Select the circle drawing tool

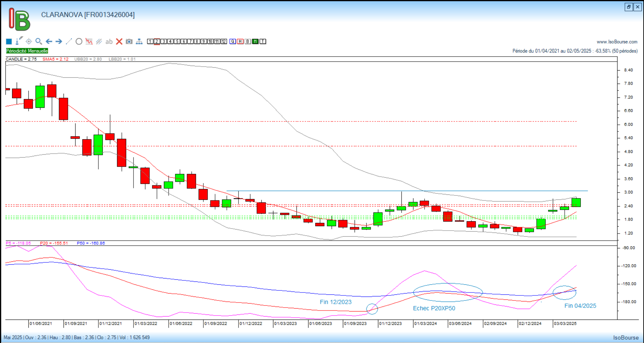[x=79, y=41]
